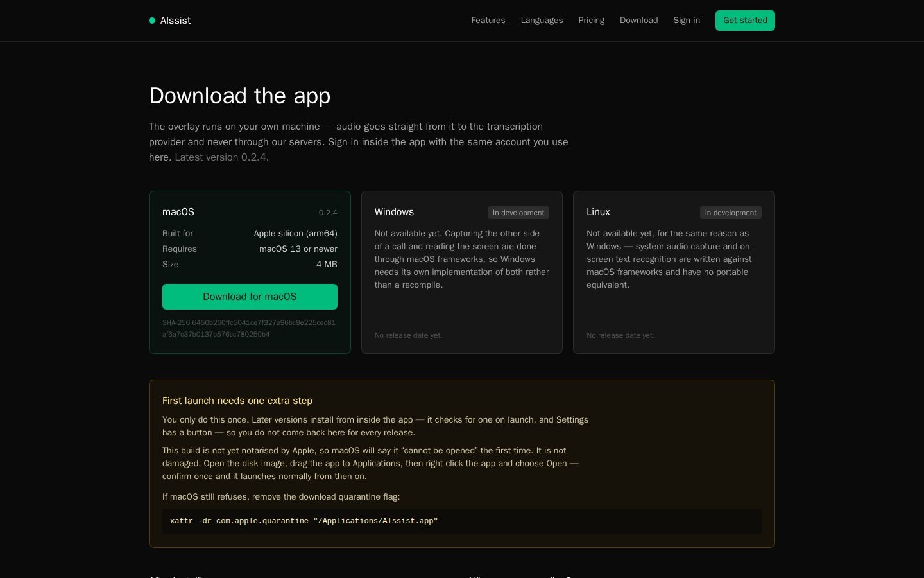
Task: Click No release date yet under Windows
Action: pos(409,335)
